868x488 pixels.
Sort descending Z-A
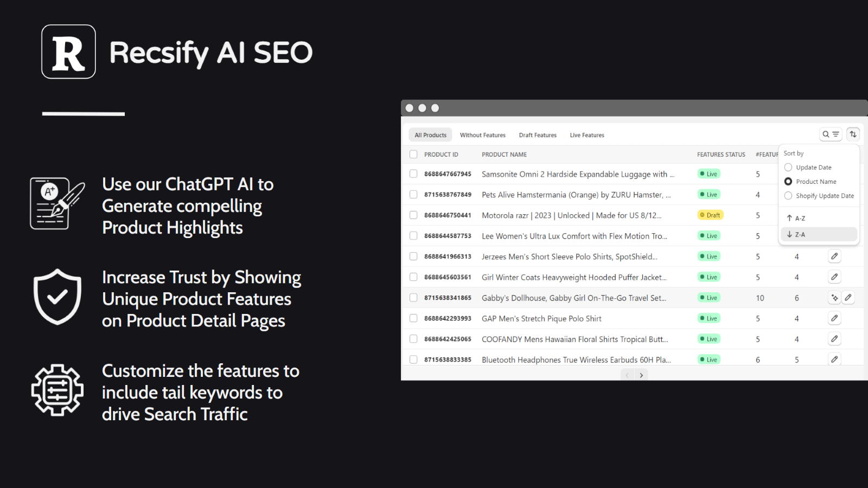[819, 234]
